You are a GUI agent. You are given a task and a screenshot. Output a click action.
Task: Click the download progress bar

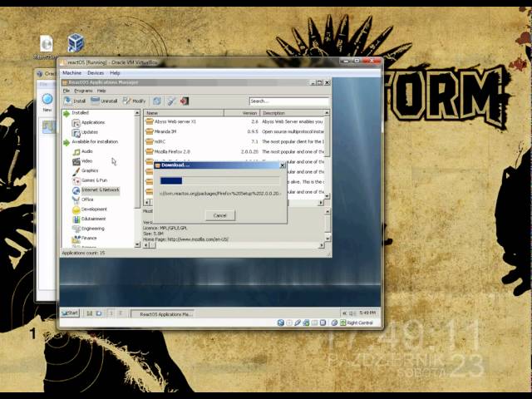pyautogui.click(x=219, y=181)
